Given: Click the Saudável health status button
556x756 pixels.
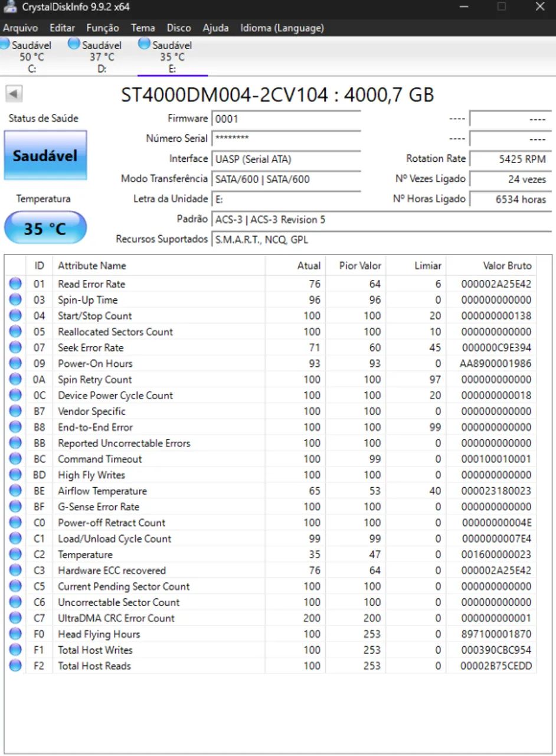Looking at the screenshot, I should tap(45, 156).
